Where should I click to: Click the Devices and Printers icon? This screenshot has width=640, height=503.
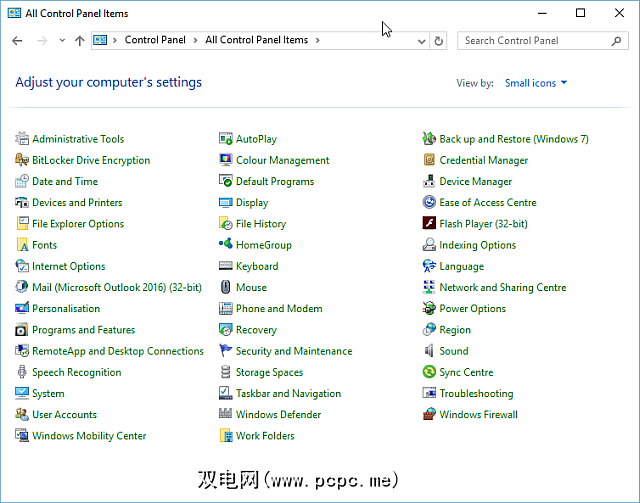click(22, 203)
